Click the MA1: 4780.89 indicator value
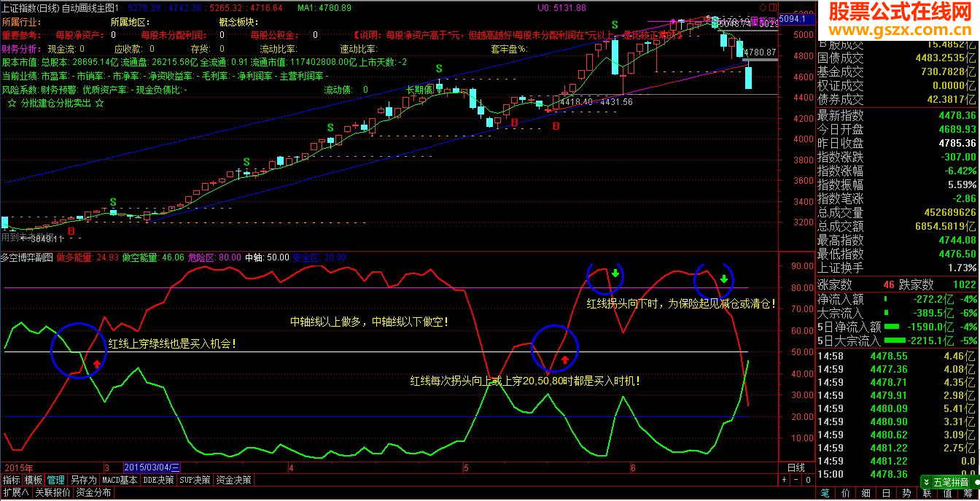 (324, 7)
